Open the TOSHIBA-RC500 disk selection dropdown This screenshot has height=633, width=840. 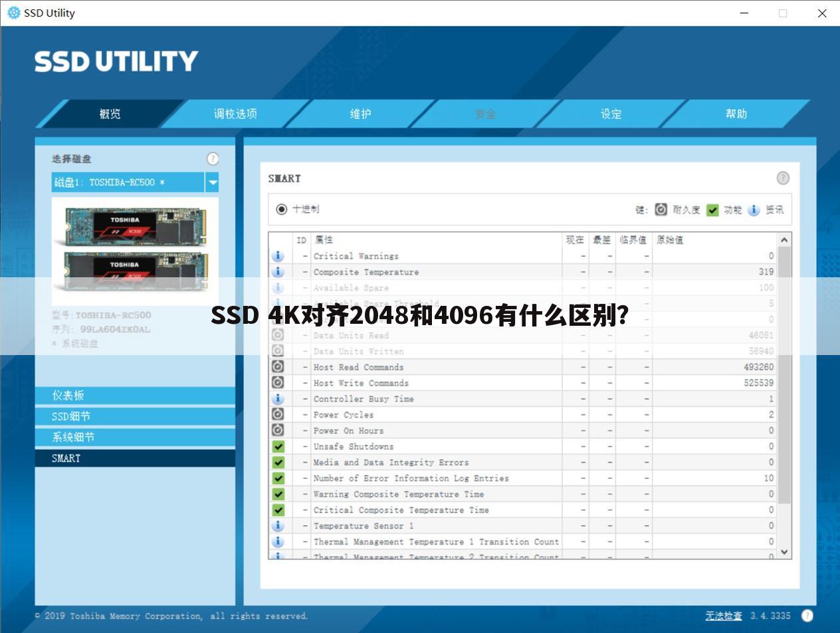(x=212, y=182)
